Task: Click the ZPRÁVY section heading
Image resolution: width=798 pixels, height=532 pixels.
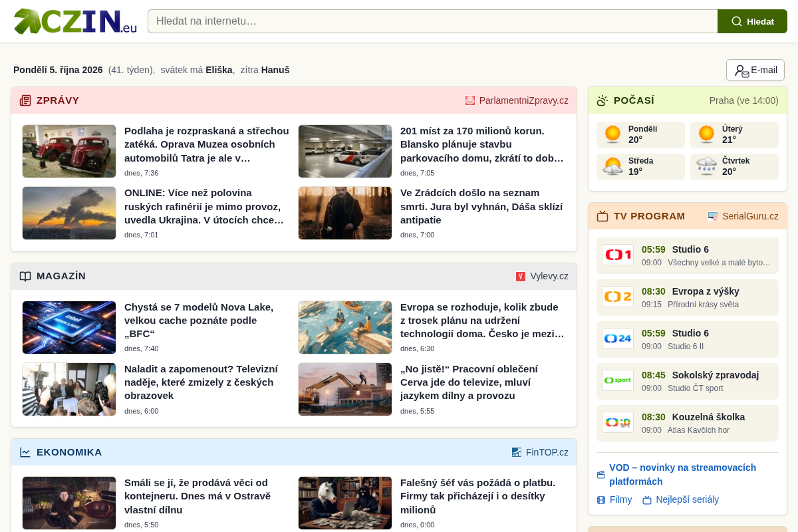Action: pos(58,100)
